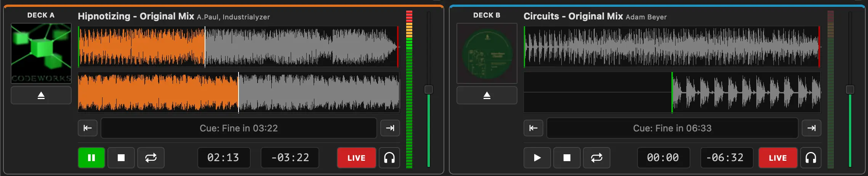Click the Deck B volume fader handle
Viewport: 868px width, 176px height.
tap(850, 90)
